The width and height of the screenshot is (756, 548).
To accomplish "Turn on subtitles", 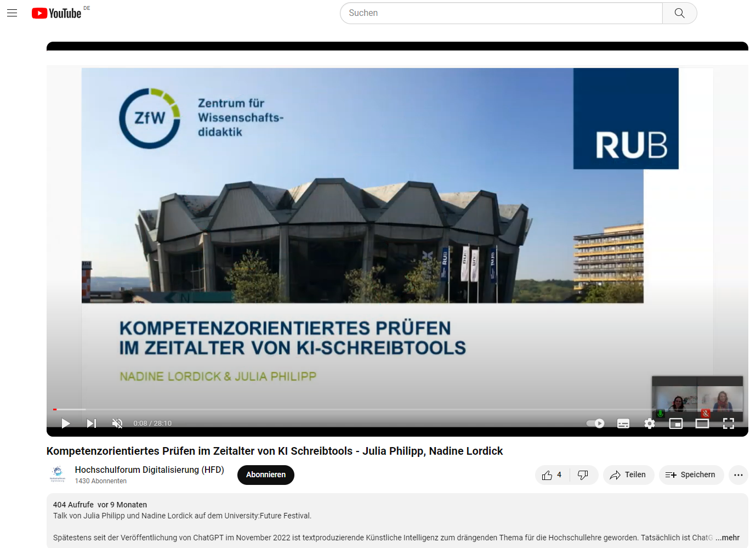I will (623, 423).
